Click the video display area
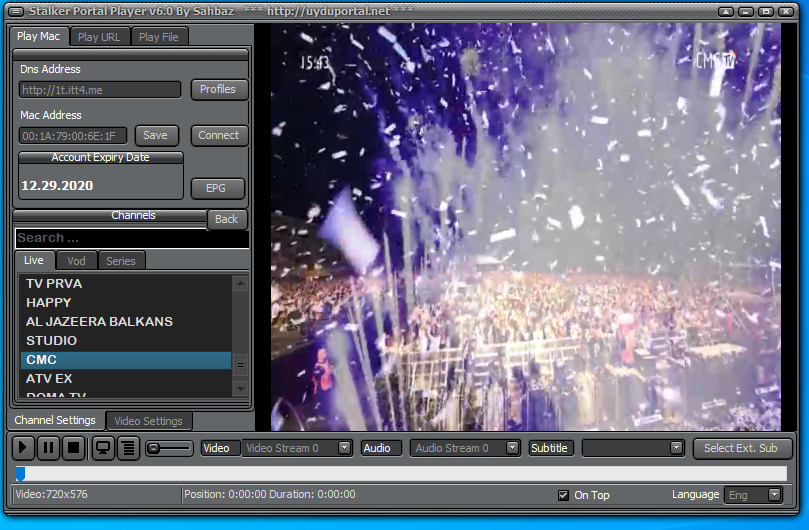 click(526, 227)
